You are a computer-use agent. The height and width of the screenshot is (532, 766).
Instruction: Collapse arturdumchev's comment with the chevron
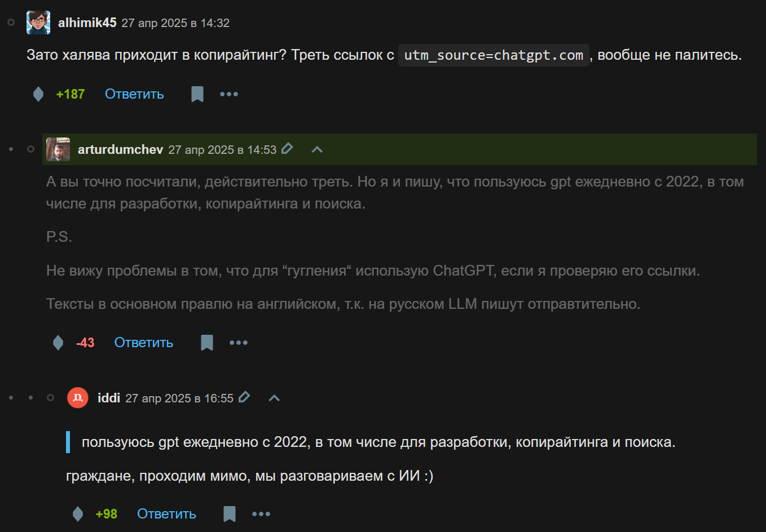pyautogui.click(x=316, y=149)
